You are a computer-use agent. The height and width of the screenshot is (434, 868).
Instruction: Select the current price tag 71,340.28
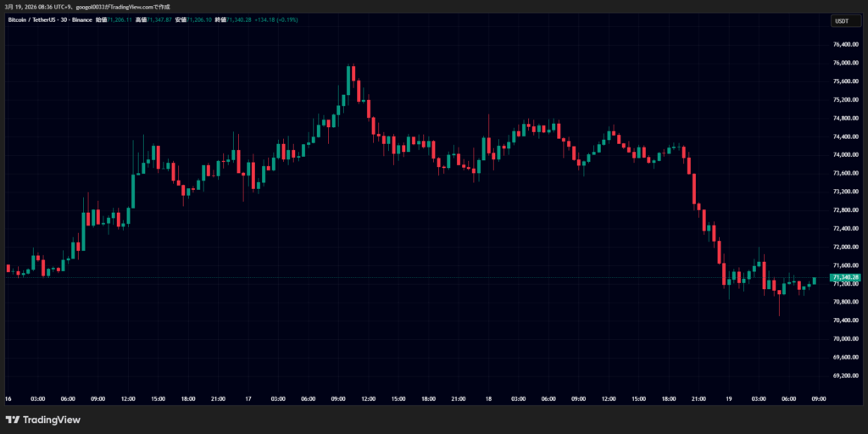tap(846, 277)
